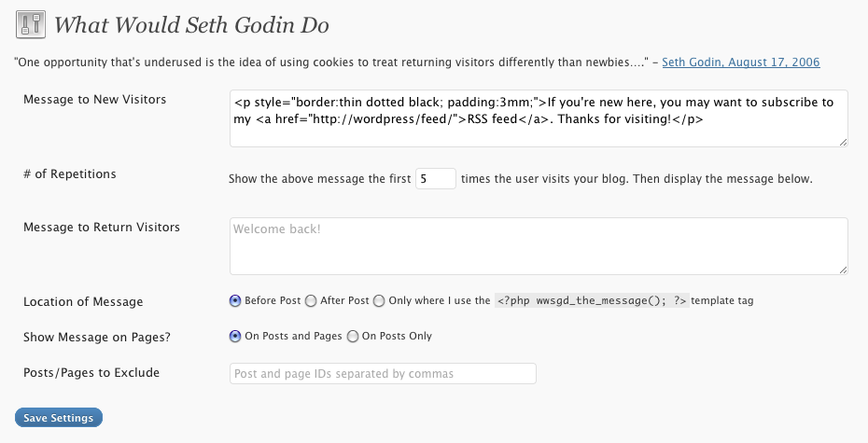Screen dimensions: 868x443
Task: Click into the Message to New Visitors textarea
Action: coord(538,118)
